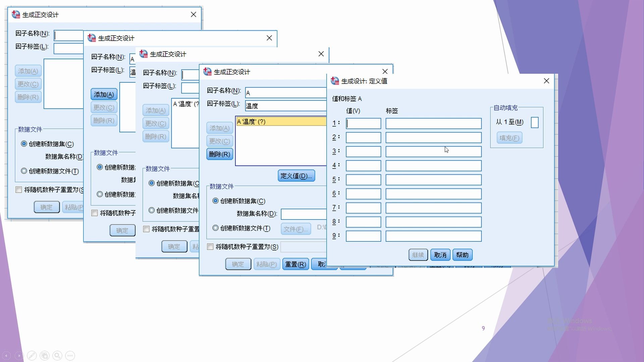644x362 pixels.
Task: Click 继续 in 定义值 dialog
Action: pyautogui.click(x=418, y=255)
